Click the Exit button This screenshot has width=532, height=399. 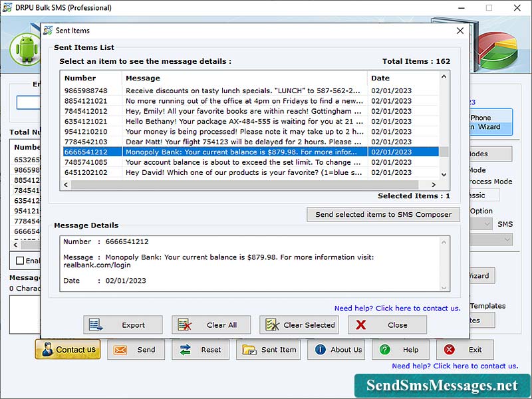(x=465, y=350)
